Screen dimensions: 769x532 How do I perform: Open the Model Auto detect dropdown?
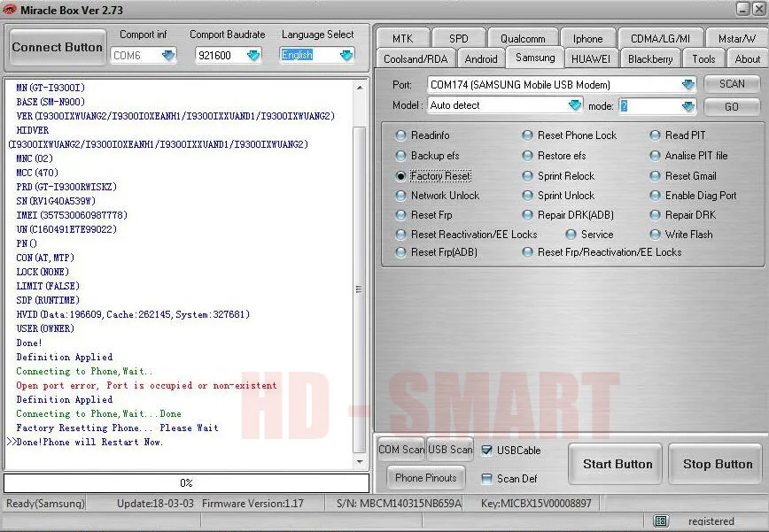pyautogui.click(x=574, y=105)
